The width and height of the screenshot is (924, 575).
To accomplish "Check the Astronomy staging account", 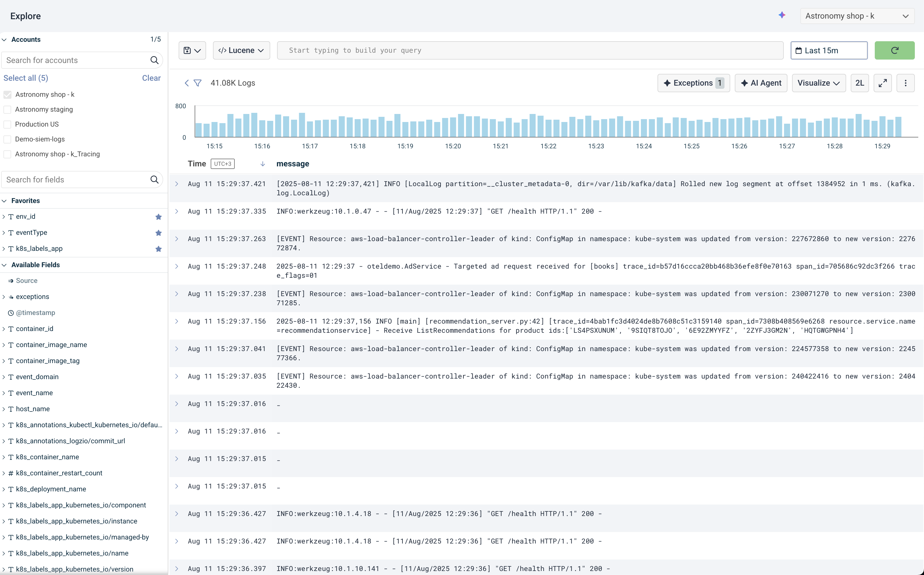I will click(7, 109).
